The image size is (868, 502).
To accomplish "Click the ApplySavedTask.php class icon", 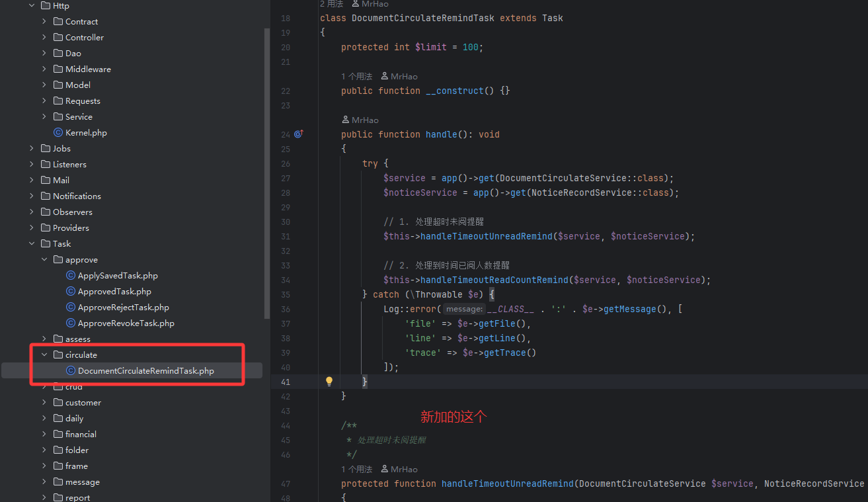I will coord(71,276).
